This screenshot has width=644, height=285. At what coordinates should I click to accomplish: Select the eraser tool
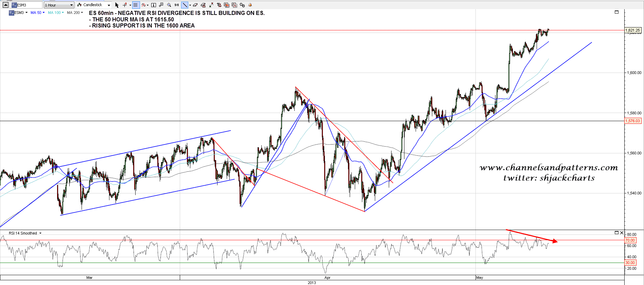[195, 5]
